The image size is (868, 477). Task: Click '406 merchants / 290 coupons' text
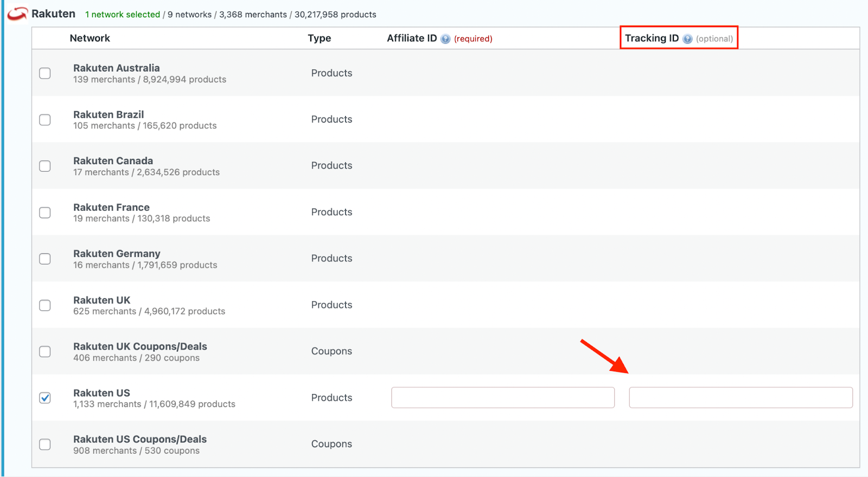tap(136, 358)
